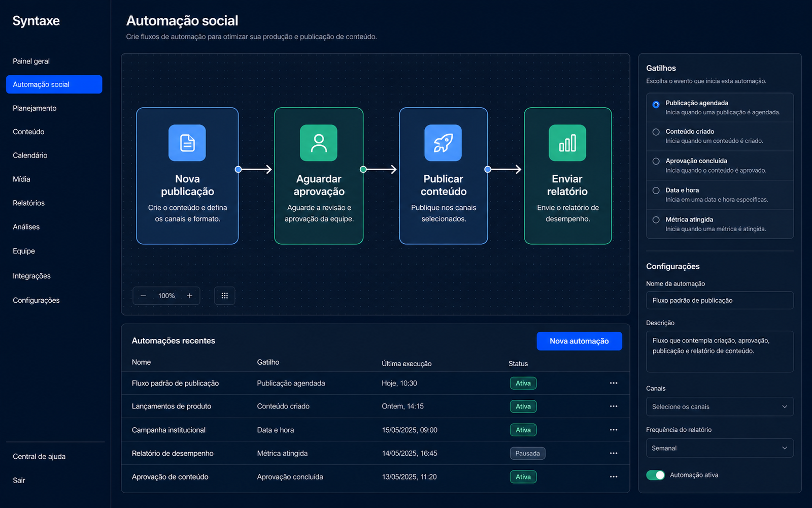Open the Frequência do relatório Semanal dropdown
This screenshot has height=508, width=812.
(x=720, y=448)
